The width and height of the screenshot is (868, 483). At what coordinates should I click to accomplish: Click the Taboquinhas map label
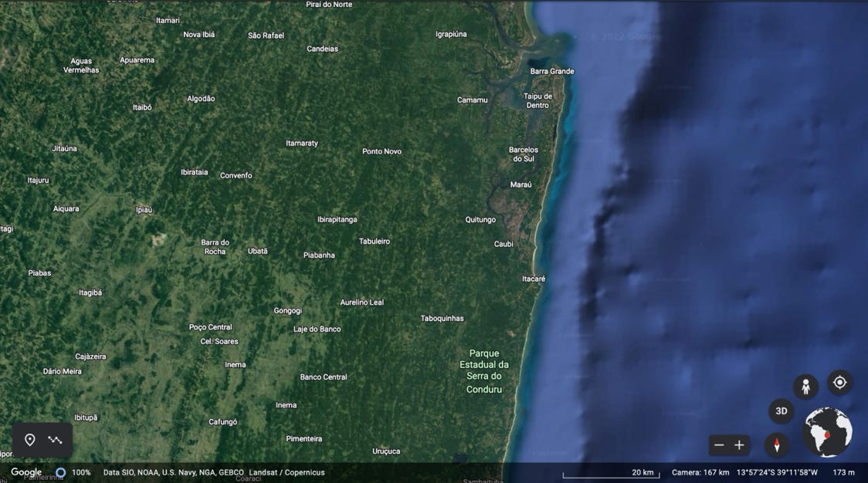tap(442, 319)
